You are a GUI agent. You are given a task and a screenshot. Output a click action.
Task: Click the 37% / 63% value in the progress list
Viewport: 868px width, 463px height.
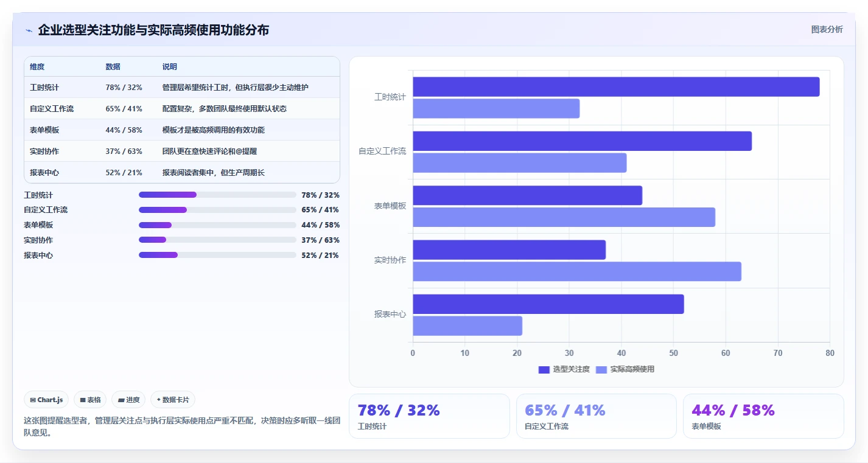click(x=320, y=240)
